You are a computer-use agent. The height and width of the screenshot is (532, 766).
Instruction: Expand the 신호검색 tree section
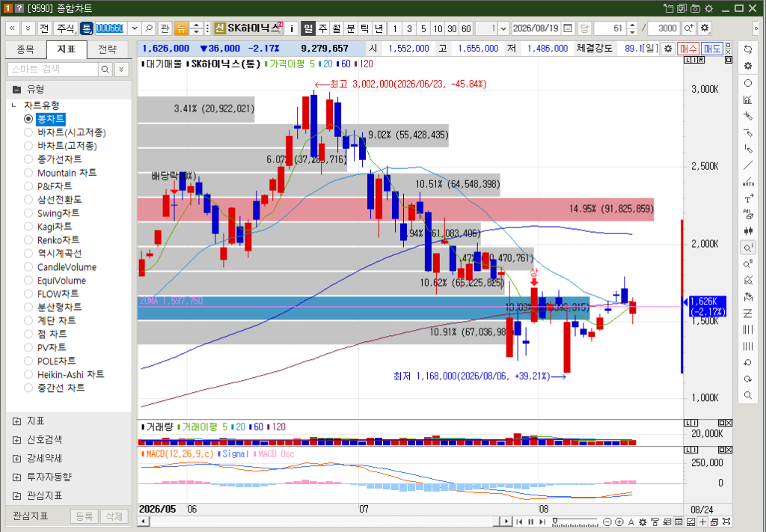pyautogui.click(x=17, y=440)
